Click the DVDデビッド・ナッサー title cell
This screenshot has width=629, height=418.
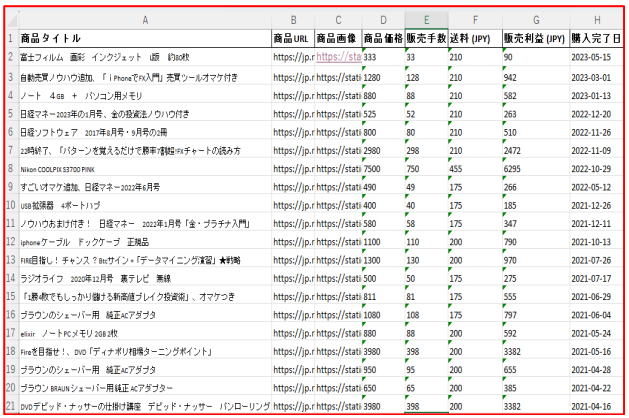145,406
